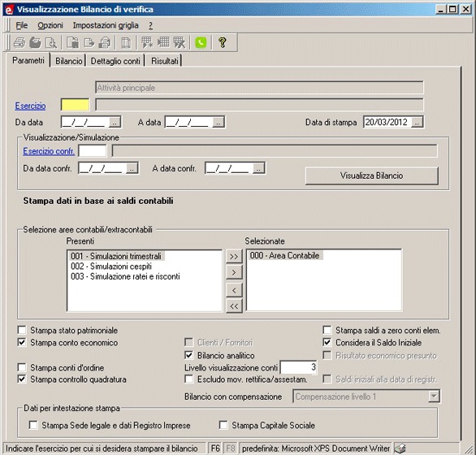
Task: Click the new grid configuration icon
Action: tap(147, 42)
